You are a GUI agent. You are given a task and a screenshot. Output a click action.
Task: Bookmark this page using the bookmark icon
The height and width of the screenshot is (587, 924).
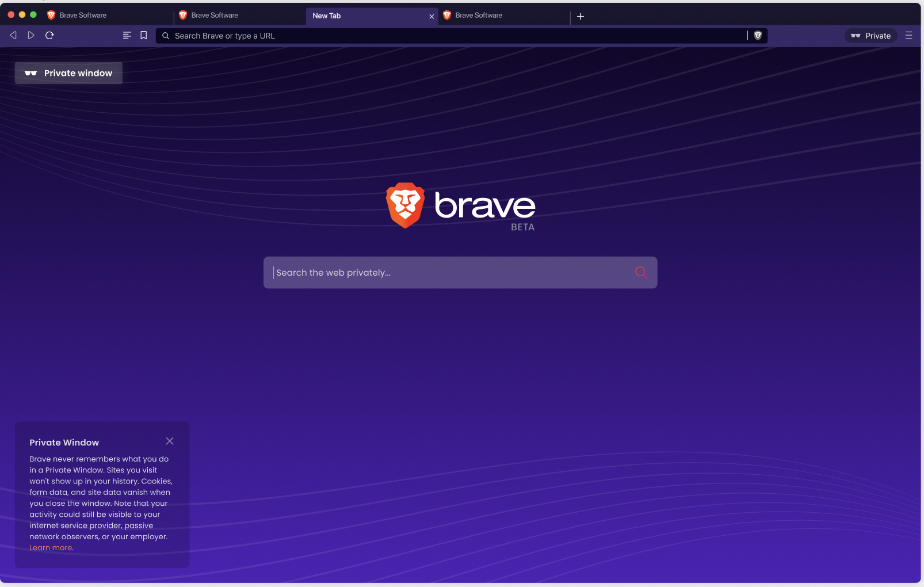click(143, 35)
